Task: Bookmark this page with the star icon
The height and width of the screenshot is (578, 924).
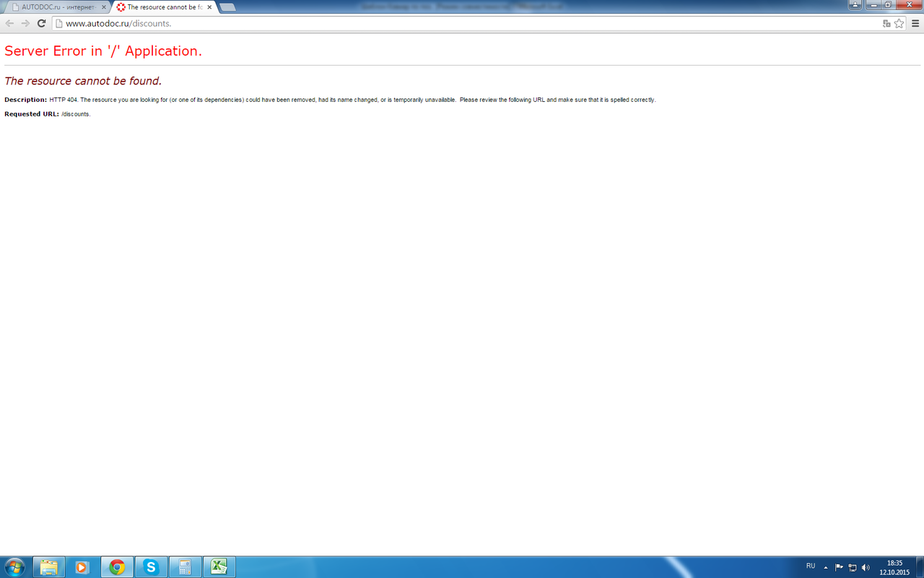Action: click(899, 23)
